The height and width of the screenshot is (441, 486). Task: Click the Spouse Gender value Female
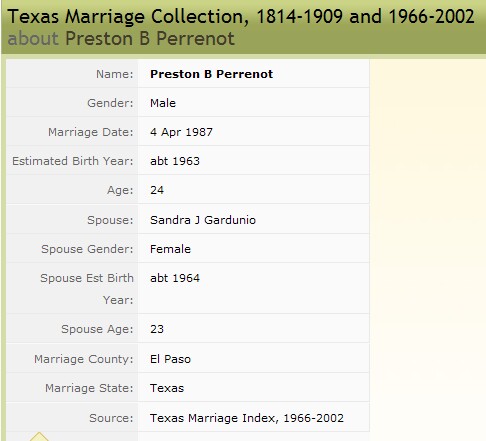click(x=170, y=249)
